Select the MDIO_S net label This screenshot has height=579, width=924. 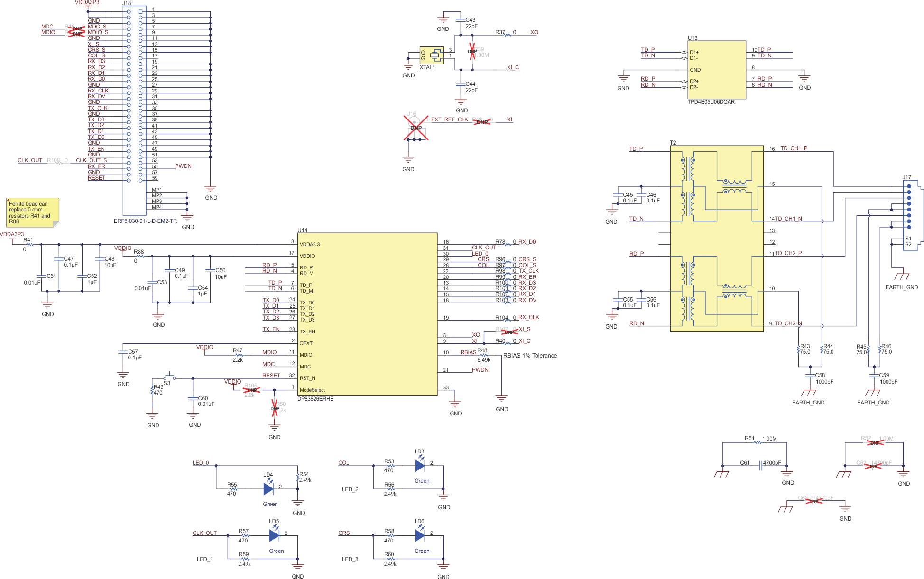[98, 32]
